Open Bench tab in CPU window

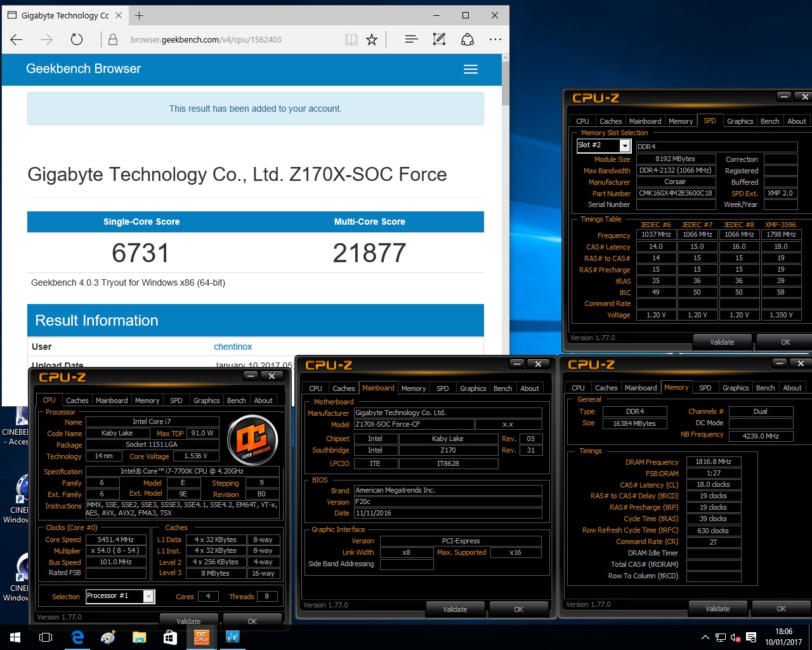(237, 401)
